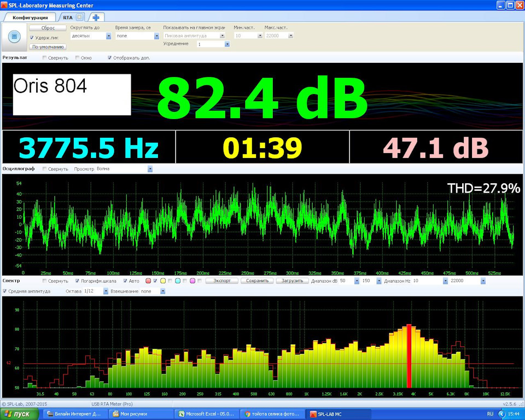Screen dimensions: 525x420
Task: Open the Мин.част. dropdown
Action: coord(260,36)
